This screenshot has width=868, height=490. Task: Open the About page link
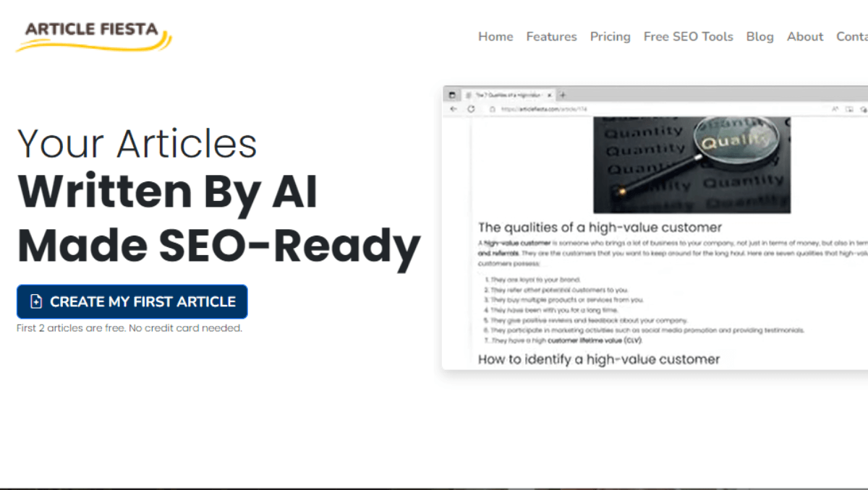click(x=805, y=36)
